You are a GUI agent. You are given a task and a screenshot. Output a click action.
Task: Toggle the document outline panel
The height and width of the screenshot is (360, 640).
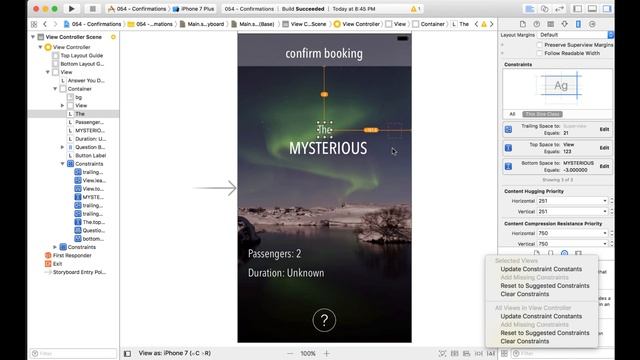[x=127, y=353]
